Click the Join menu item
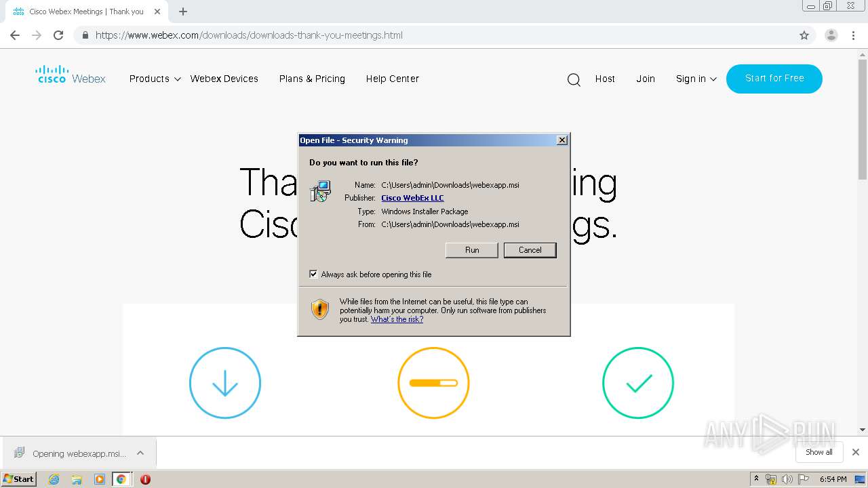 point(646,79)
